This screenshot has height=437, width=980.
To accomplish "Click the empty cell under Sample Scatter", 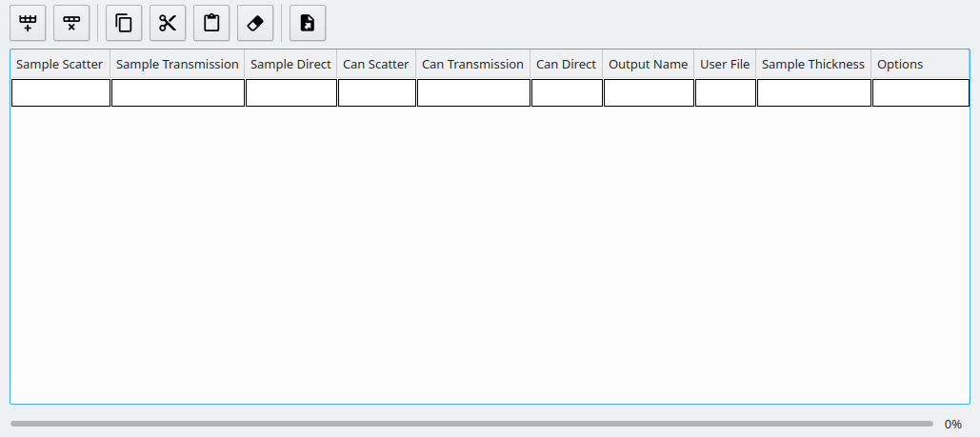I will pos(61,92).
